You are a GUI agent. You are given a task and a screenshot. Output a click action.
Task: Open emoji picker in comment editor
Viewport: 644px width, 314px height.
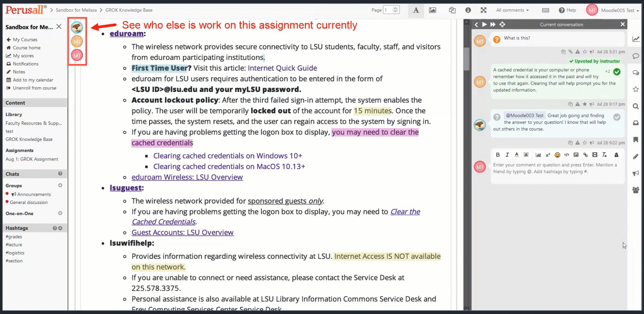click(557, 155)
